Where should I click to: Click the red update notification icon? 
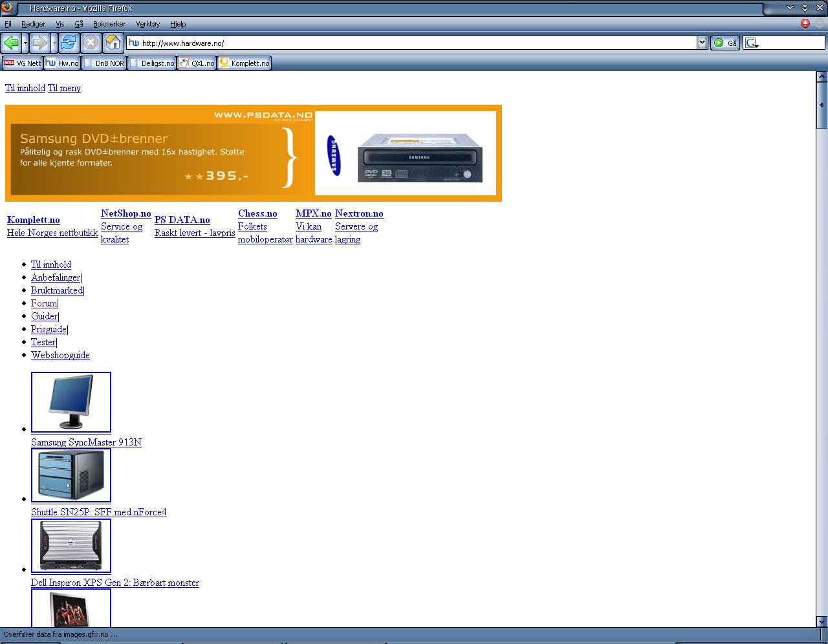point(805,23)
